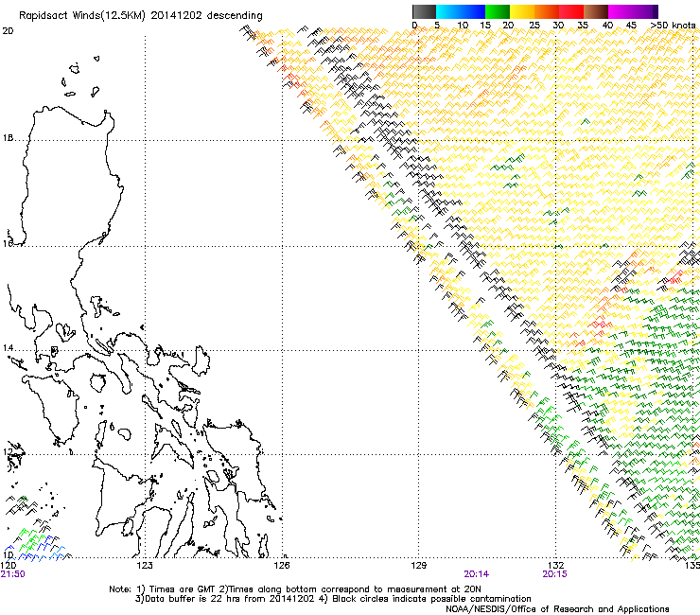Click the '14' latitude label on left axis
This screenshot has width=700, height=615.
click(8, 348)
